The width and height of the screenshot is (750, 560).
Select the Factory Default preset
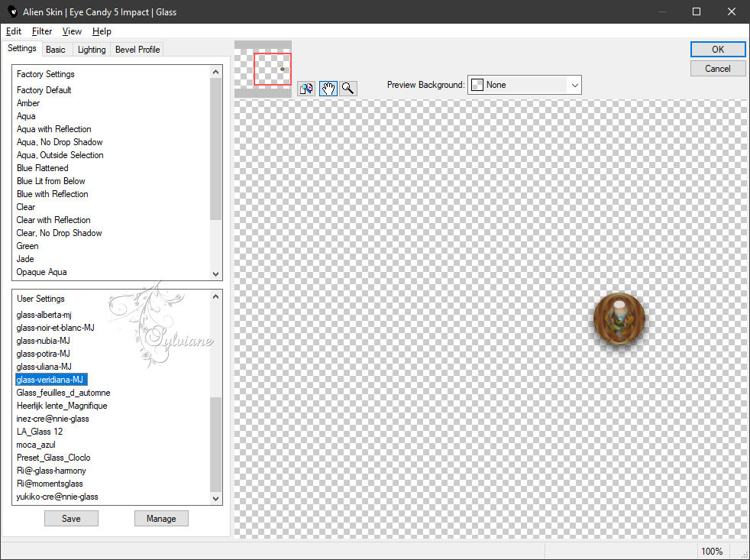[44, 90]
